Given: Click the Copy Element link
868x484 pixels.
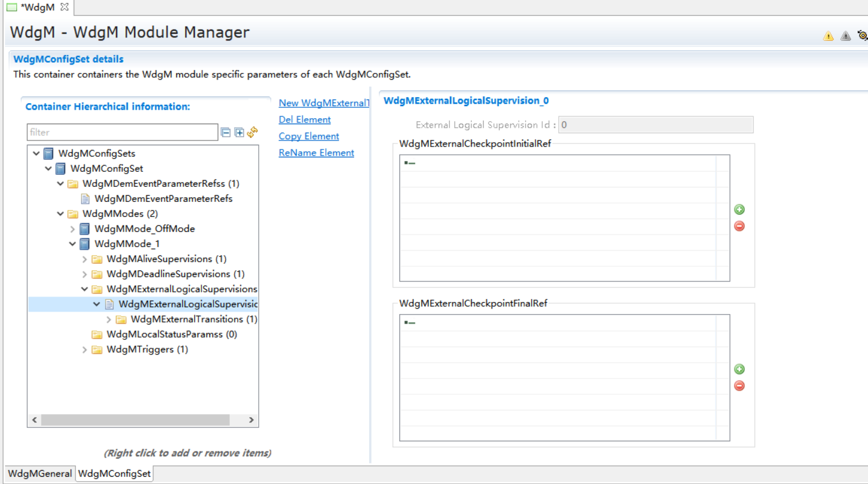Looking at the screenshot, I should pyautogui.click(x=309, y=136).
